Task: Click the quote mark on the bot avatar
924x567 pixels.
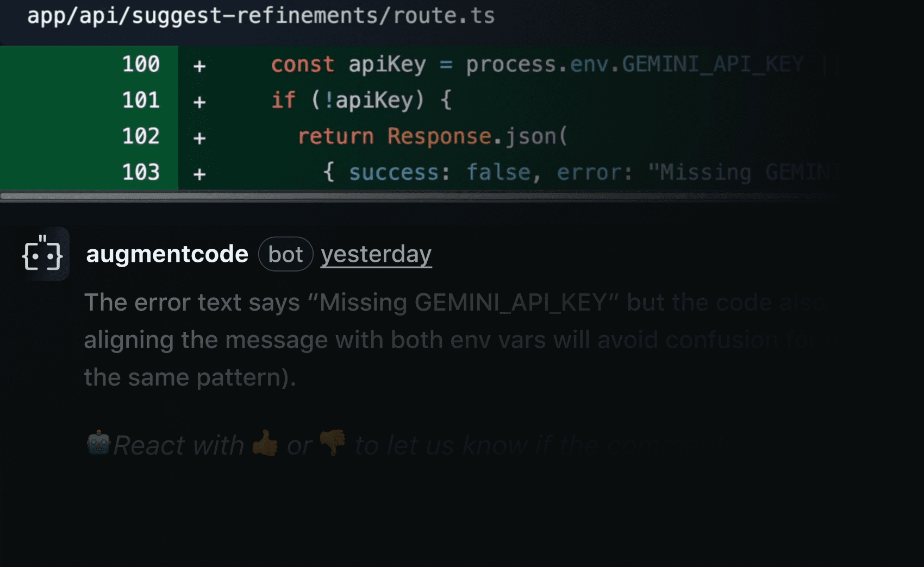Action: click(43, 238)
